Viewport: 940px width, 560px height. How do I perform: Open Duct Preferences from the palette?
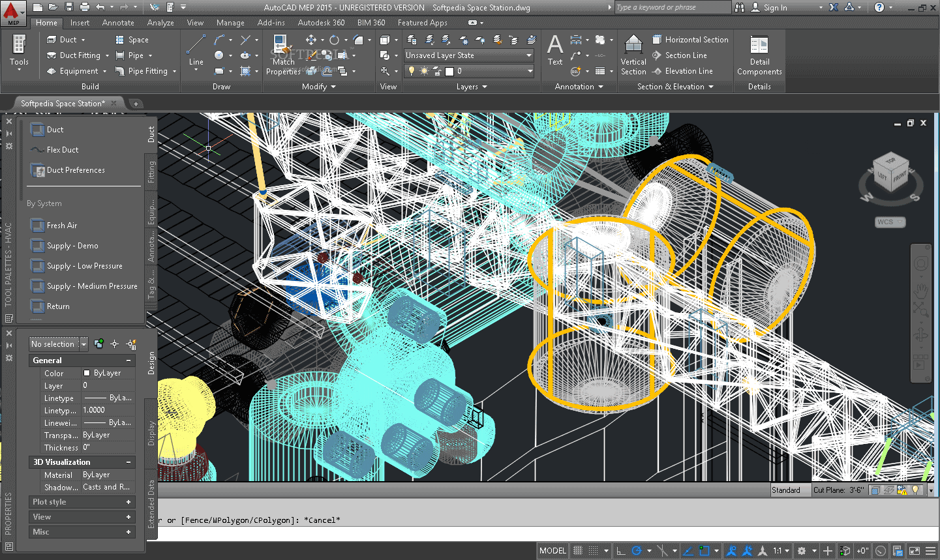pos(76,170)
